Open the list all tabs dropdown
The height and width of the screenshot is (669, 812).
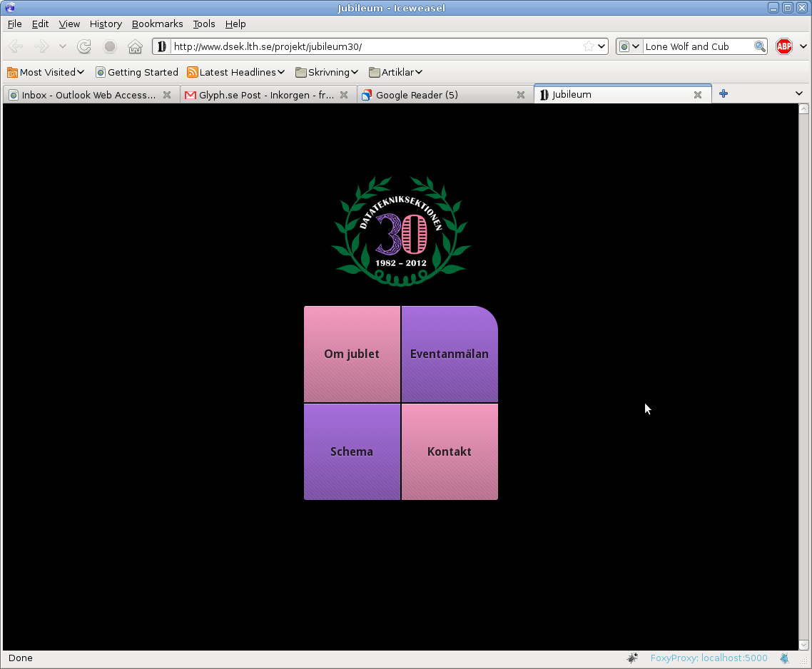799,93
